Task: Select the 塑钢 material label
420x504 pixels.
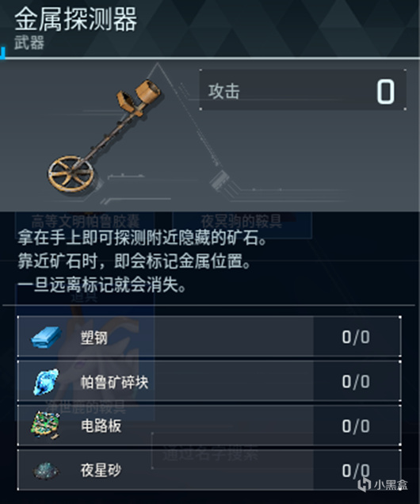Action: tap(94, 338)
